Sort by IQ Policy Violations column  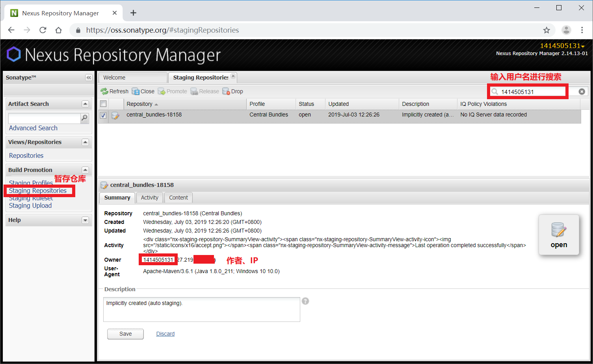point(519,104)
